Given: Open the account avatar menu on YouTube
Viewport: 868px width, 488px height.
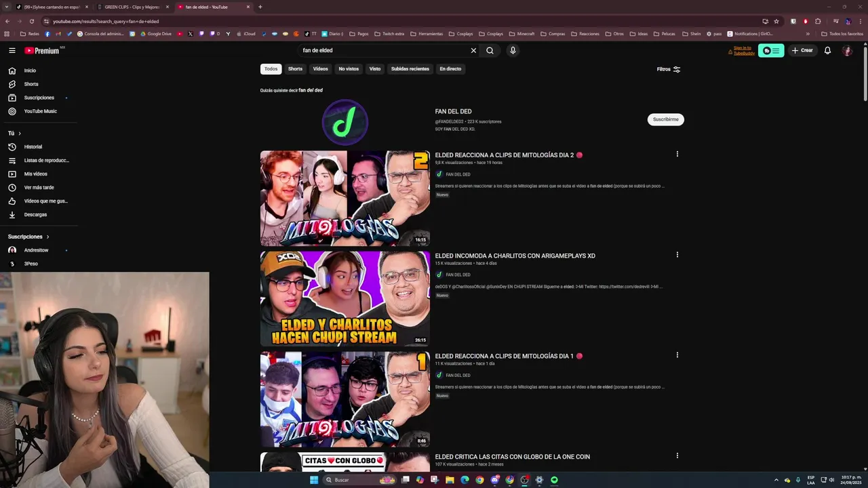Looking at the screenshot, I should (847, 50).
